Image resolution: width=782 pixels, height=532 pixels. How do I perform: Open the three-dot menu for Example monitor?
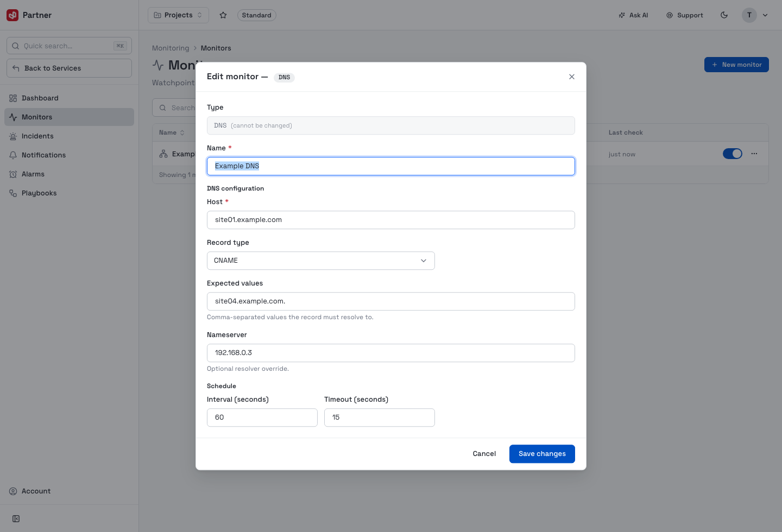[x=754, y=154]
